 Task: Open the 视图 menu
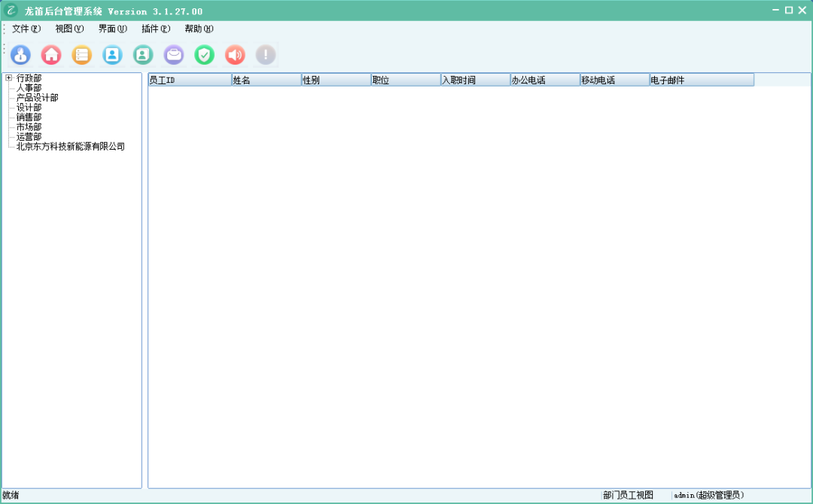69,29
